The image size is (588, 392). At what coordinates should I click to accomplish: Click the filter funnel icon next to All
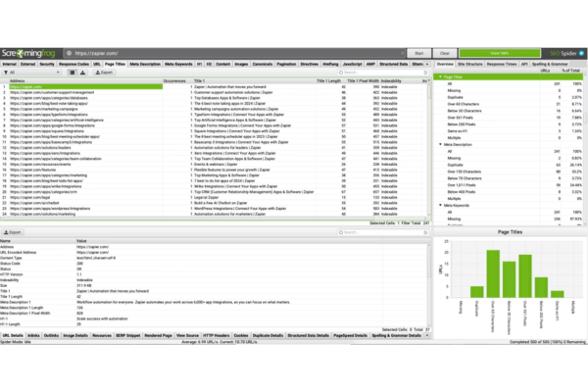point(6,73)
